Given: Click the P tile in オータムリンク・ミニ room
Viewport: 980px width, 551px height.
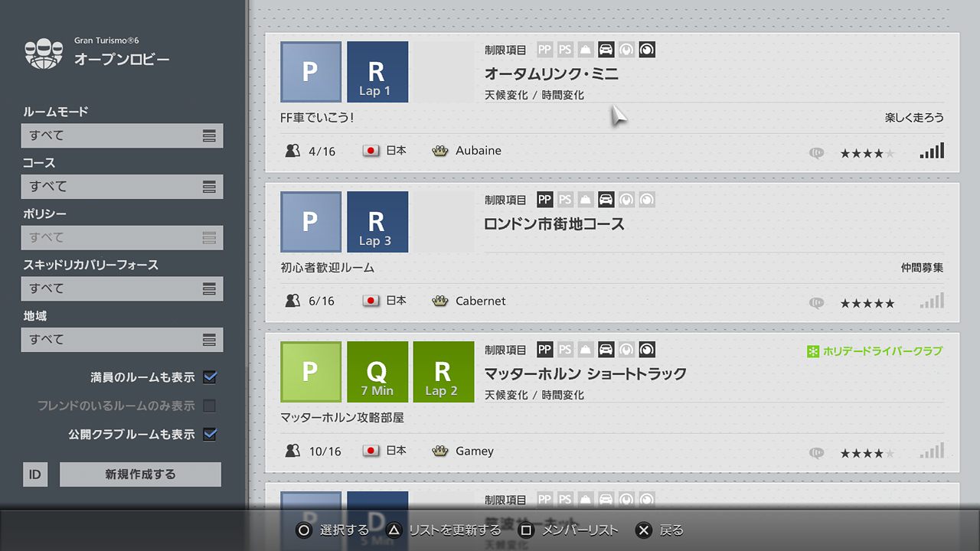Looking at the screenshot, I should 311,72.
